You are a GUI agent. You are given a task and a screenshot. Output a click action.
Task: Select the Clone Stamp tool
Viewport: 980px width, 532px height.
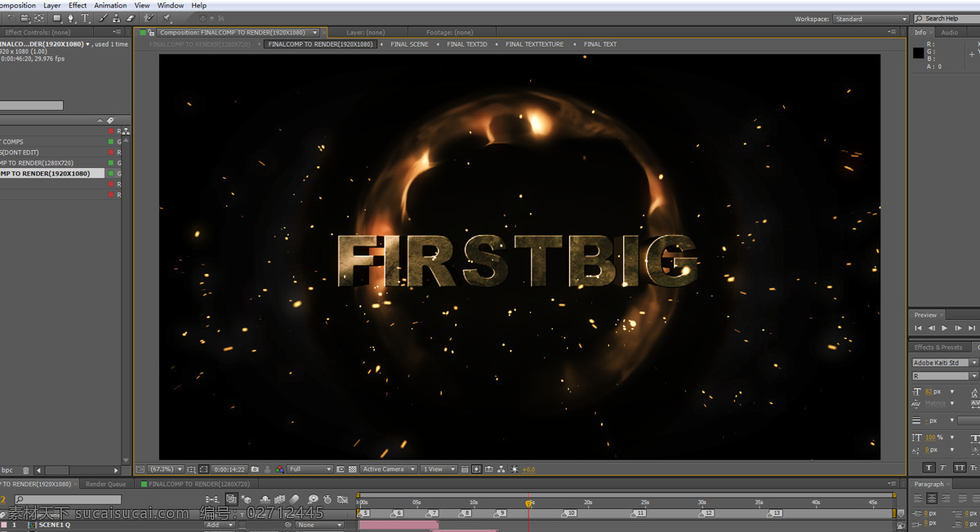click(x=117, y=18)
